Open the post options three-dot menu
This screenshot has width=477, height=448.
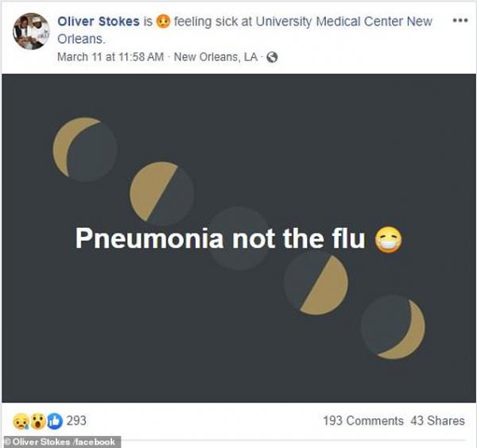(x=460, y=20)
